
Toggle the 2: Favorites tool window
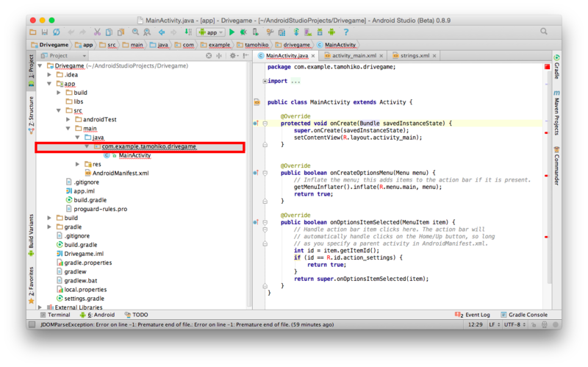click(x=31, y=285)
